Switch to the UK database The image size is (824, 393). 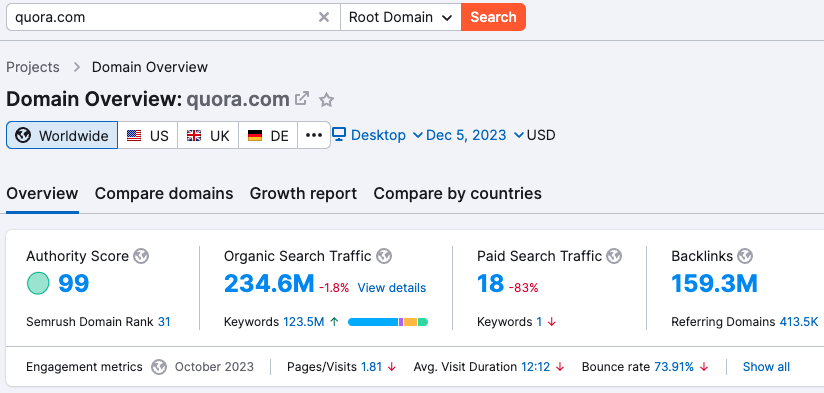point(208,136)
